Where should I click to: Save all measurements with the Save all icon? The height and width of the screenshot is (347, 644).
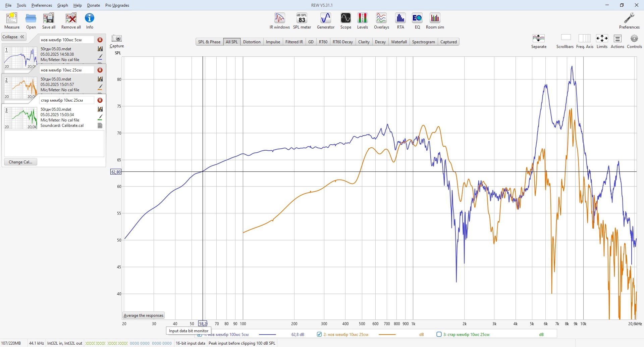pyautogui.click(x=49, y=21)
